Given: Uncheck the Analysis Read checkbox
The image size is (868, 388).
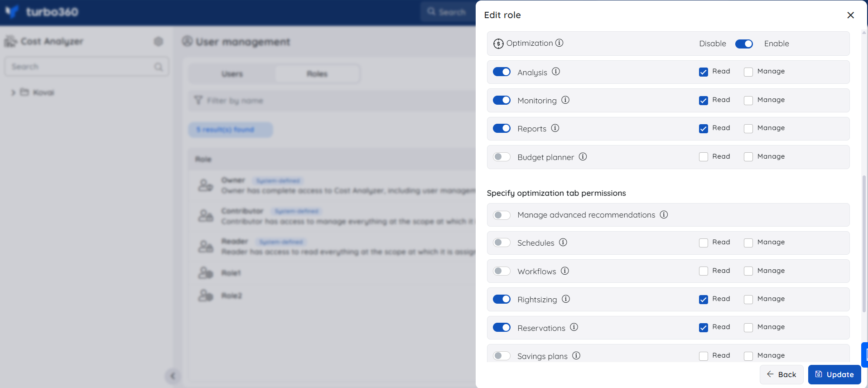Looking at the screenshot, I should [703, 72].
